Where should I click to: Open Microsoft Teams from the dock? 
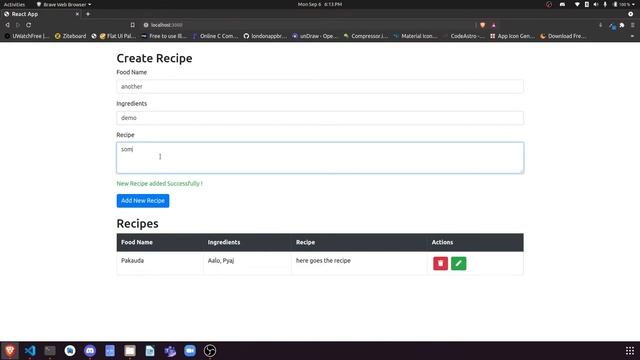coord(170,351)
